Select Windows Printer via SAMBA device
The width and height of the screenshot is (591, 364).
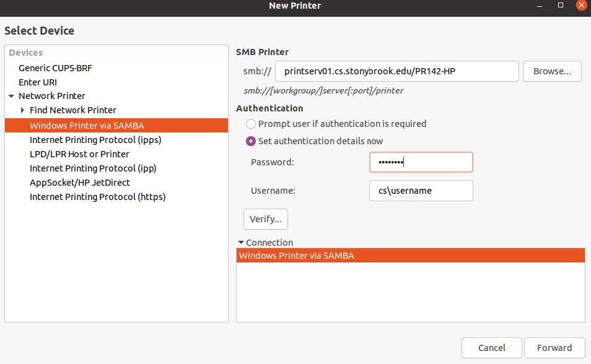pyautogui.click(x=87, y=125)
